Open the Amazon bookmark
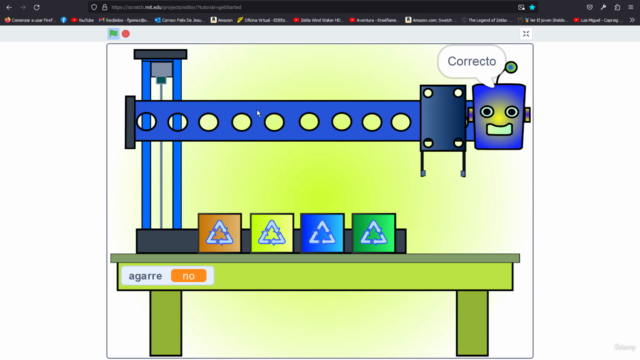The width and height of the screenshot is (640, 360). pos(222,20)
